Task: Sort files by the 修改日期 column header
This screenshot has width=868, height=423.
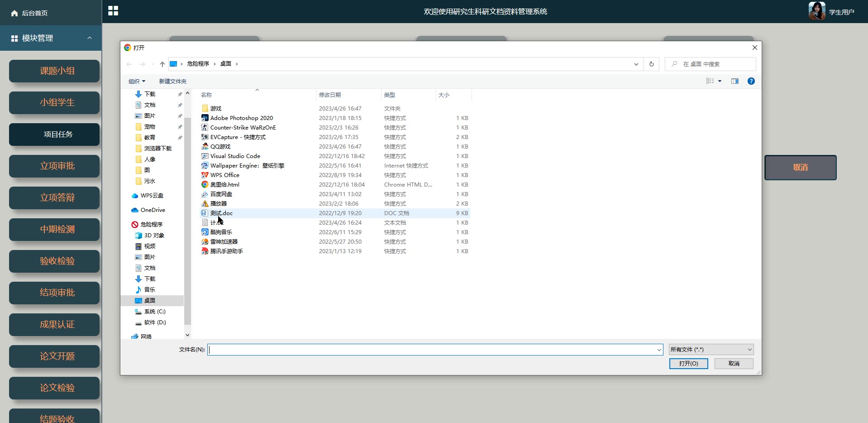Action: coord(330,95)
